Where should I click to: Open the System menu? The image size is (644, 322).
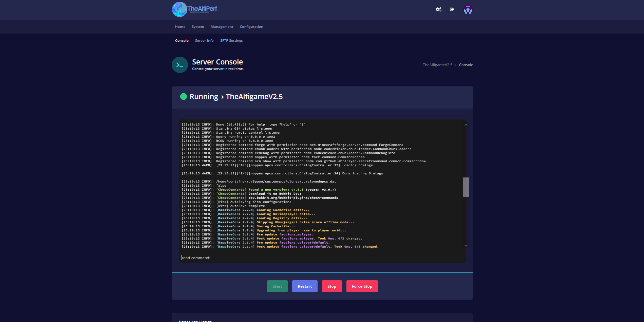(198, 27)
